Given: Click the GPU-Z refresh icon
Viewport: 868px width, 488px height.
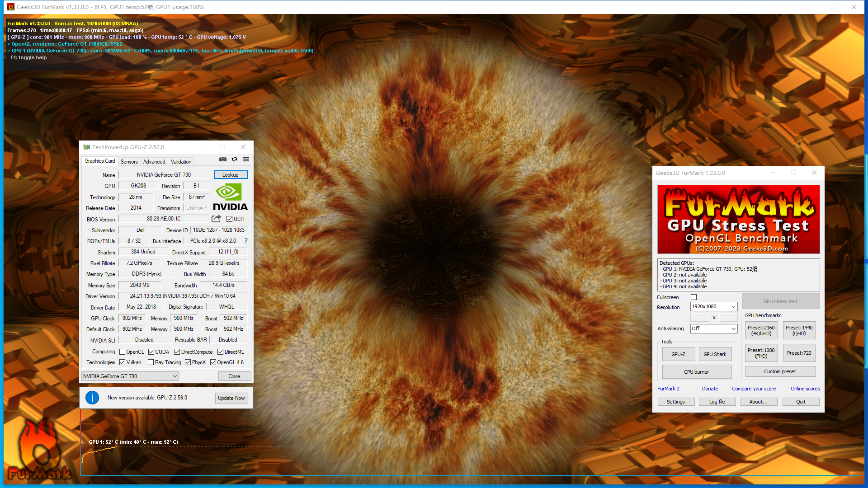Looking at the screenshot, I should coord(234,159).
